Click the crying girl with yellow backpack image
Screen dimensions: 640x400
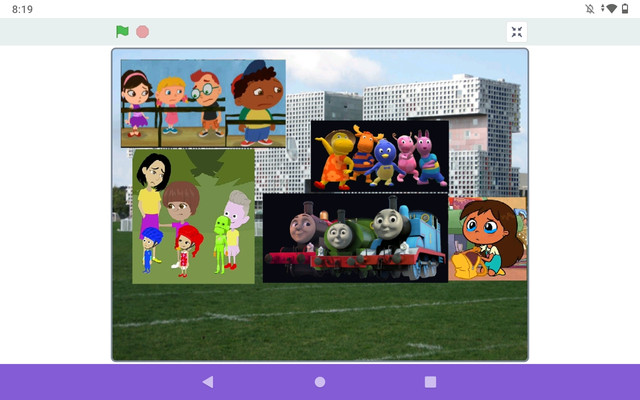point(487,239)
